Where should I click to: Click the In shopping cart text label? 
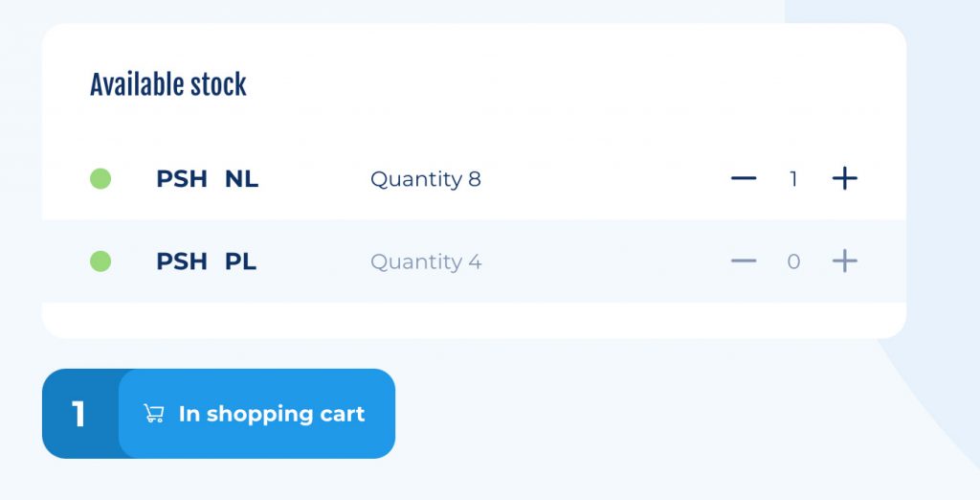[x=272, y=414]
